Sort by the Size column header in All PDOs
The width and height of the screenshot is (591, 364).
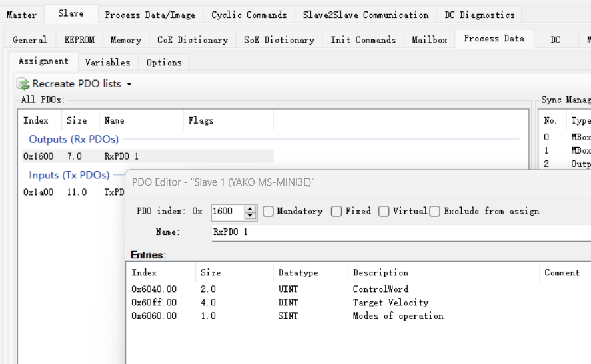point(77,120)
